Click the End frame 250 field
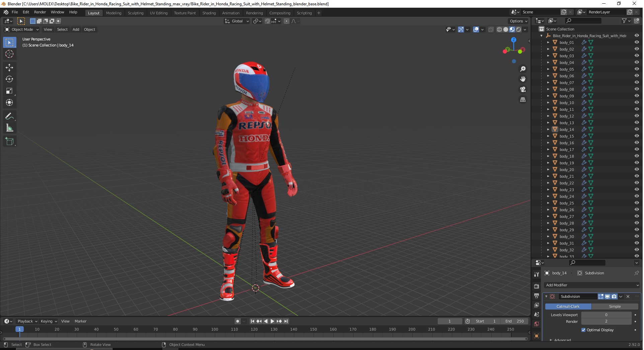Image resolution: width=644 pixels, height=350 pixels. pyautogui.click(x=515, y=321)
